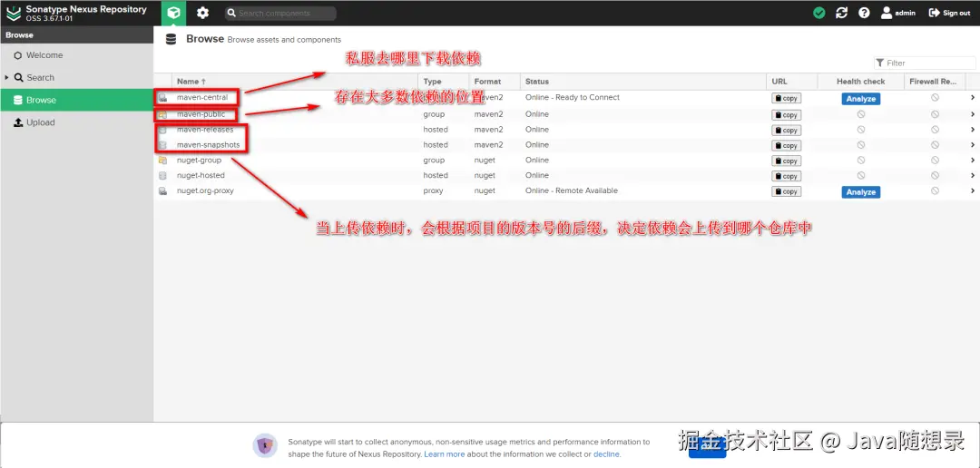The image size is (980, 468).
Task: Sort by the Name column header
Action: tap(295, 82)
